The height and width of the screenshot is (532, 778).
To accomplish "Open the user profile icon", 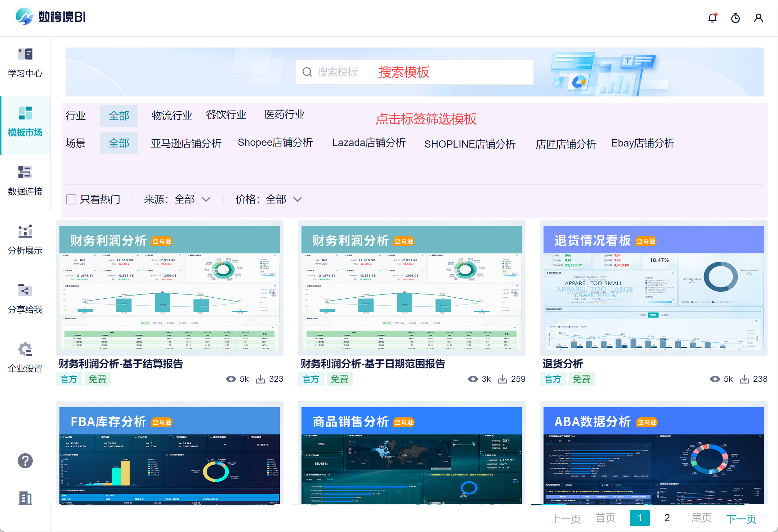I will 758,18.
